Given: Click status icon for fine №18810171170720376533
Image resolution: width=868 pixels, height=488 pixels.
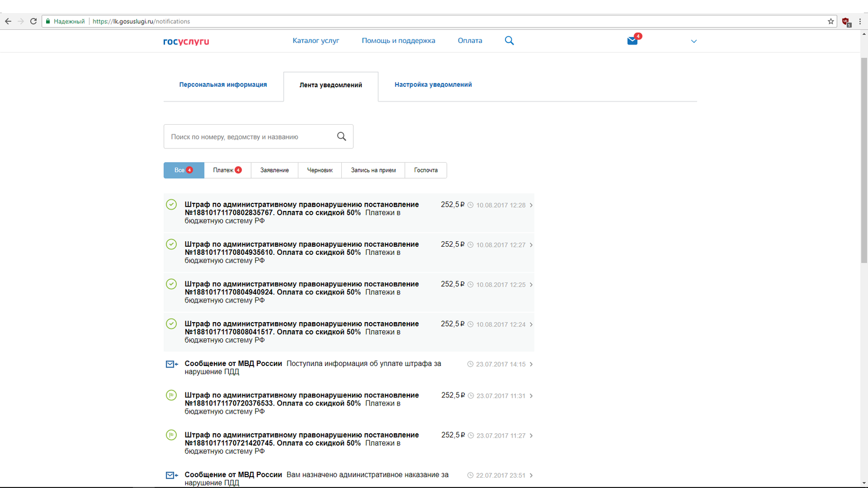Looking at the screenshot, I should click(171, 395).
